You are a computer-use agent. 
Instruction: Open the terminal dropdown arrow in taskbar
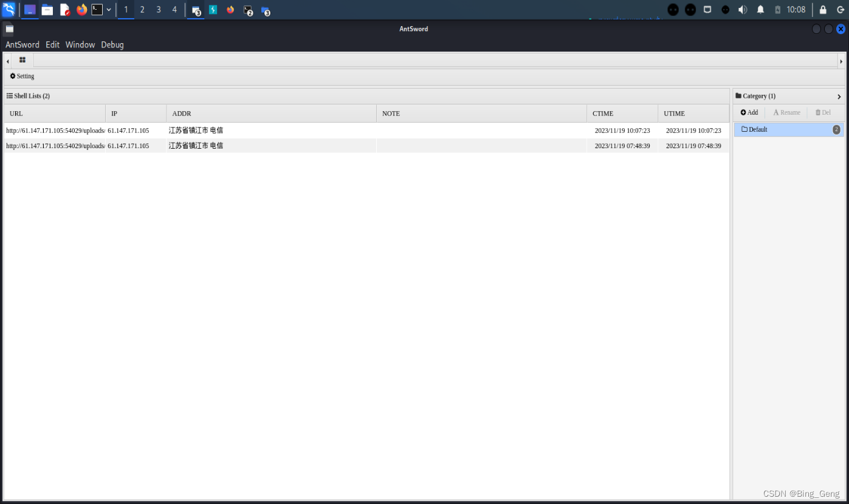108,10
